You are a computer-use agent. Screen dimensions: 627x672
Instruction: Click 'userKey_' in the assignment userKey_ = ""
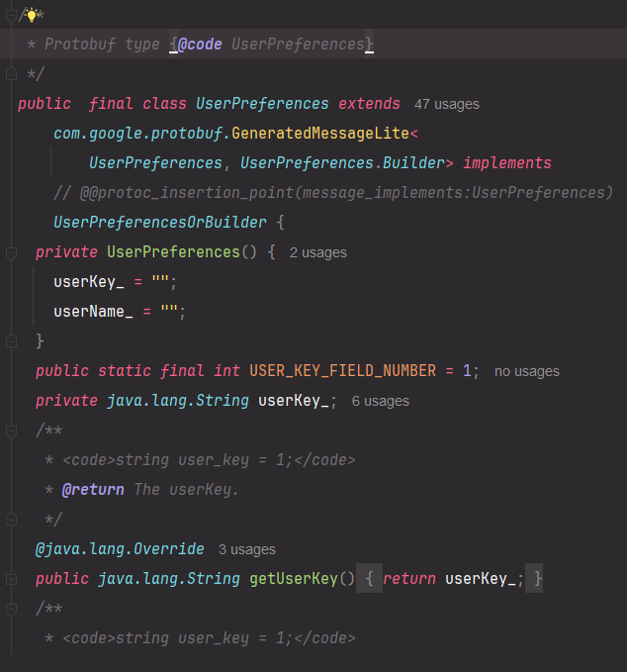(89, 282)
